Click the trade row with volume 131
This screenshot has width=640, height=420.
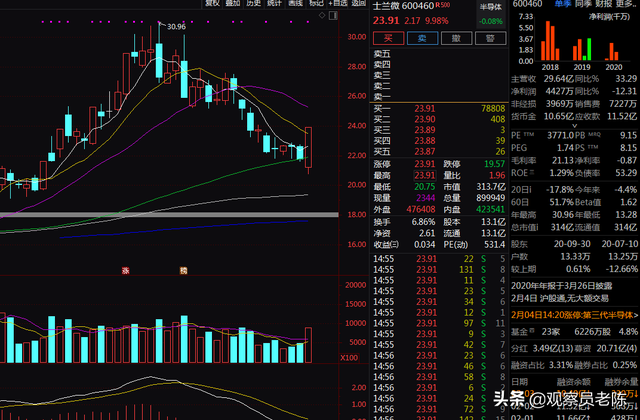[x=439, y=270]
